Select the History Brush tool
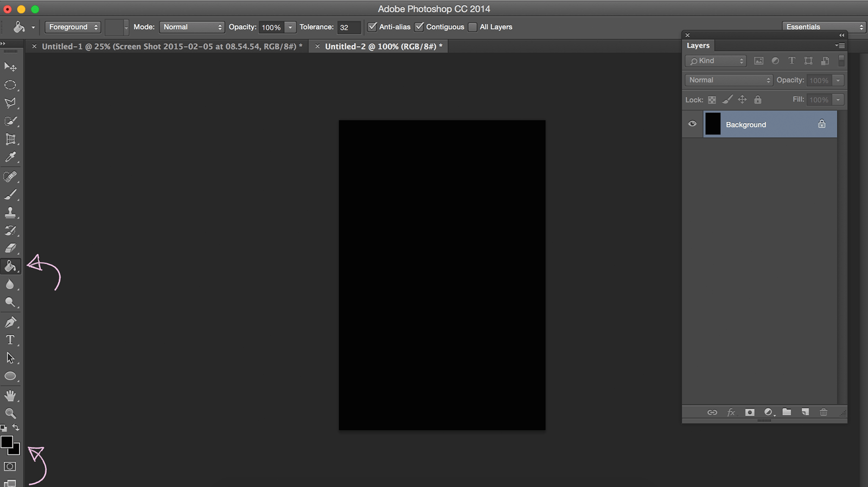The height and width of the screenshot is (487, 868). (x=10, y=230)
